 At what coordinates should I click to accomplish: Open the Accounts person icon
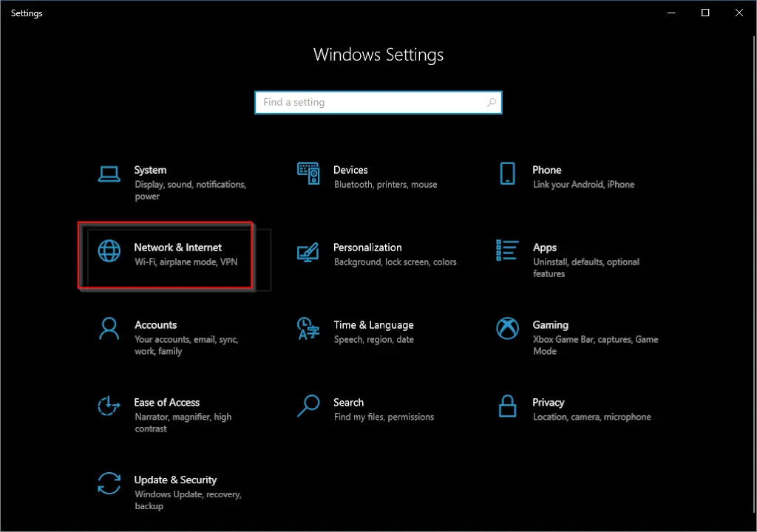pos(109,329)
